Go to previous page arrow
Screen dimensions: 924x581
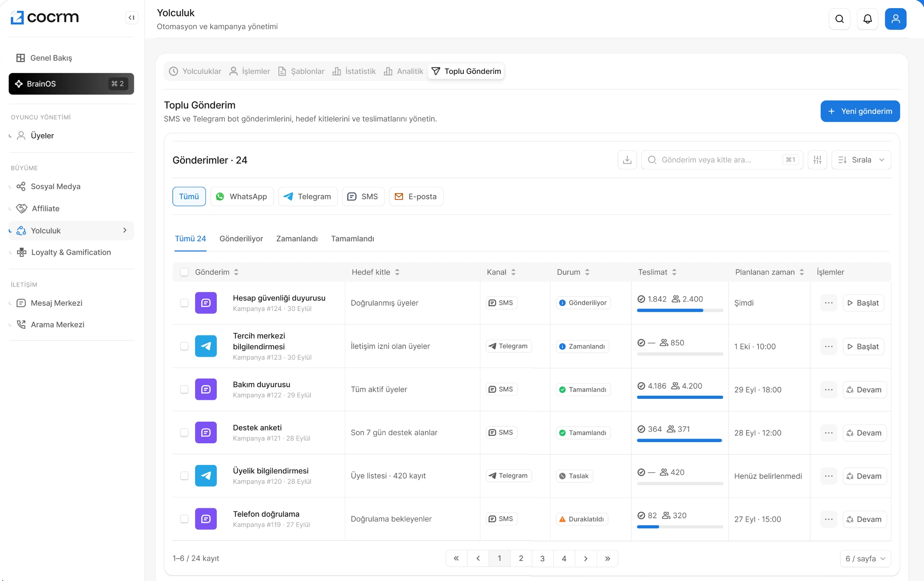pos(478,558)
